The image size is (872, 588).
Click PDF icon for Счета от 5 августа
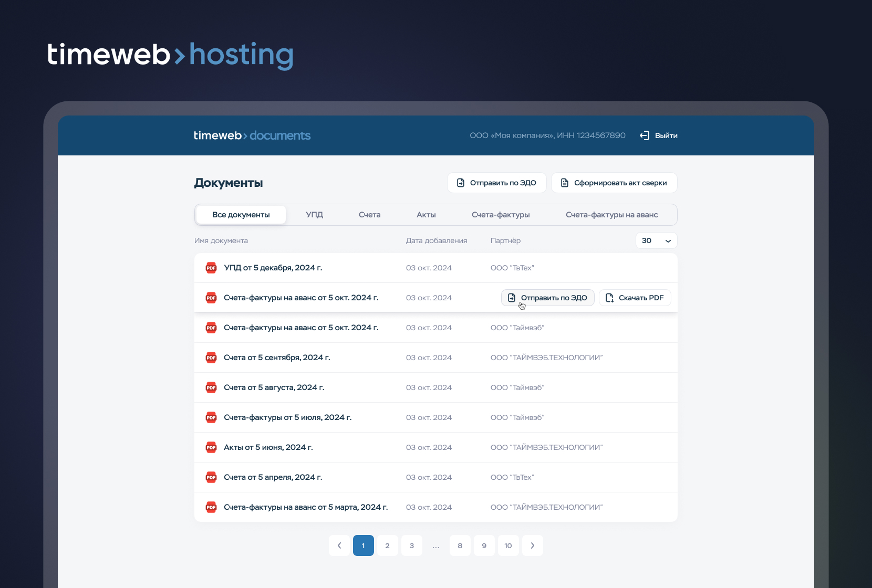pyautogui.click(x=211, y=387)
